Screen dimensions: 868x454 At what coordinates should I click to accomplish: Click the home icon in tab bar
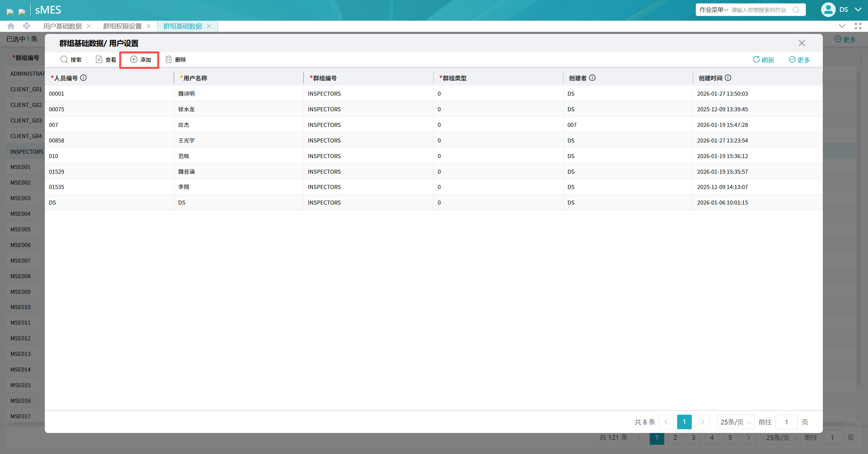coord(11,26)
